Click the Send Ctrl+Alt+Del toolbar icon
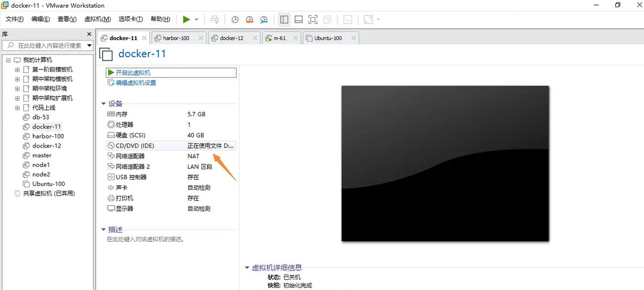This screenshot has width=644, height=290. click(x=215, y=19)
